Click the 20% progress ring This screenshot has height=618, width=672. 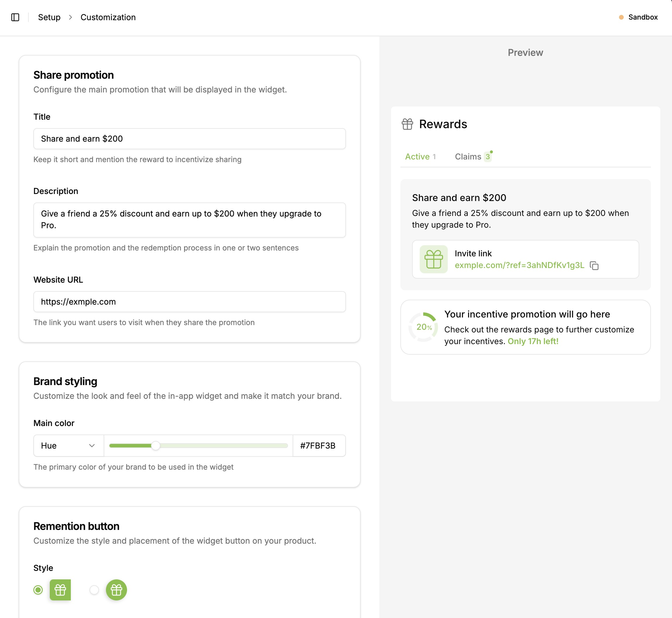424,327
